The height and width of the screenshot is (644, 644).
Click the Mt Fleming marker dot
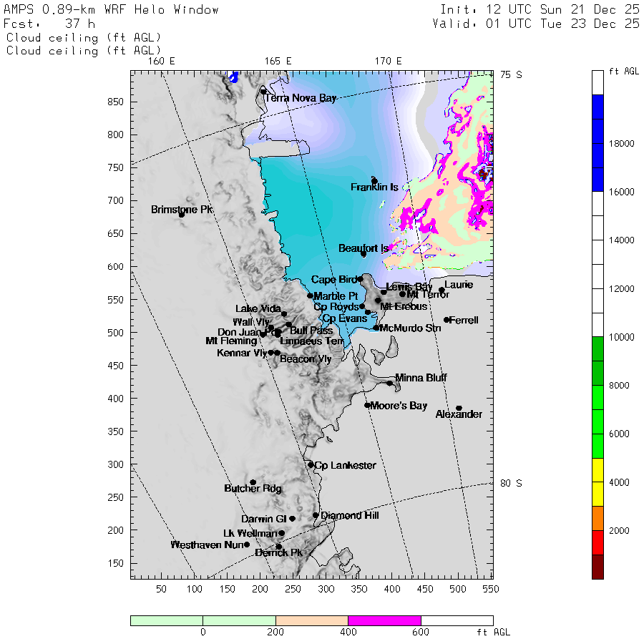point(263,335)
